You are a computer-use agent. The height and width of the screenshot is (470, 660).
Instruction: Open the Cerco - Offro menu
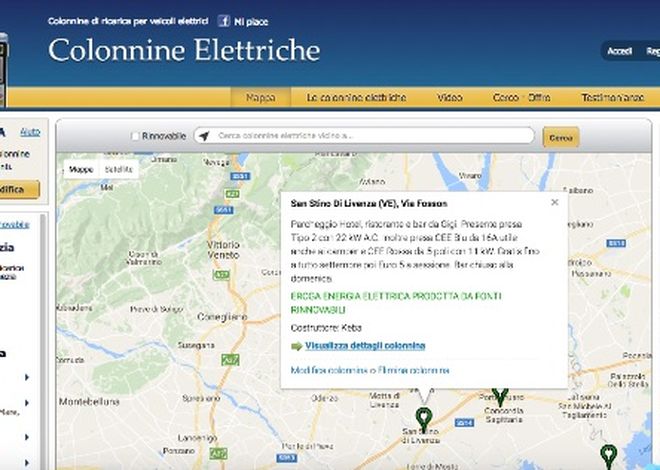point(522,98)
